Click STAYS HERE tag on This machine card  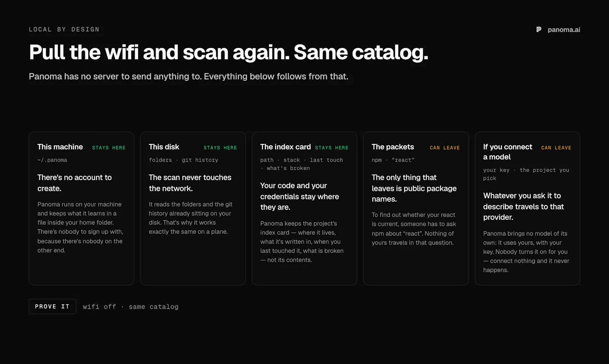[x=109, y=148]
